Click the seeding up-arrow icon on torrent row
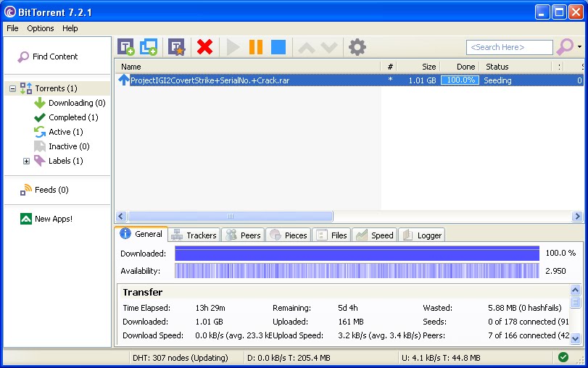The image size is (588, 368). coord(123,80)
